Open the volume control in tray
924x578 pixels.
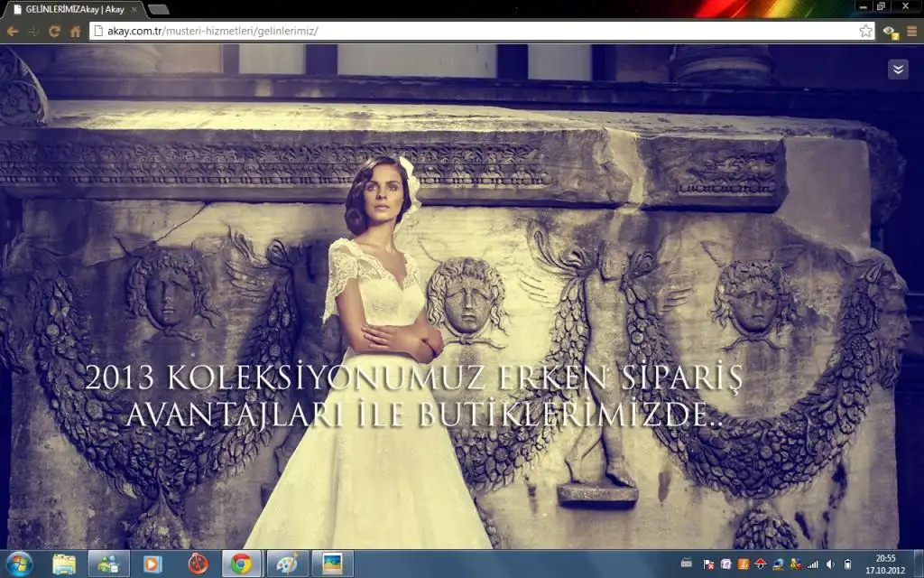point(830,564)
